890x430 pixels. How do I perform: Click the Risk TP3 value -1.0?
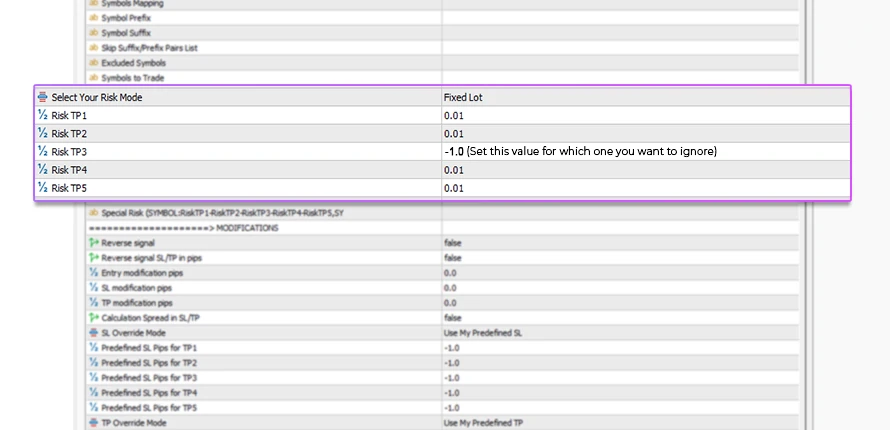[454, 152]
